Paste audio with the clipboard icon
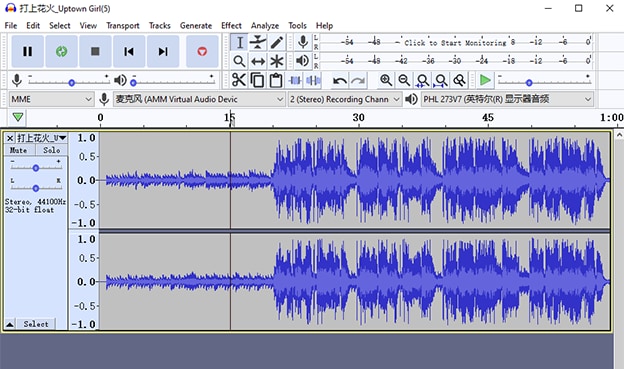Screen dimensions: 624x369 click(x=276, y=80)
